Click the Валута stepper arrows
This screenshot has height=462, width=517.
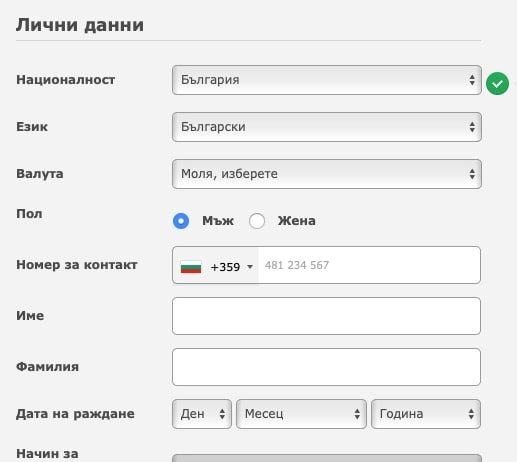(x=472, y=174)
